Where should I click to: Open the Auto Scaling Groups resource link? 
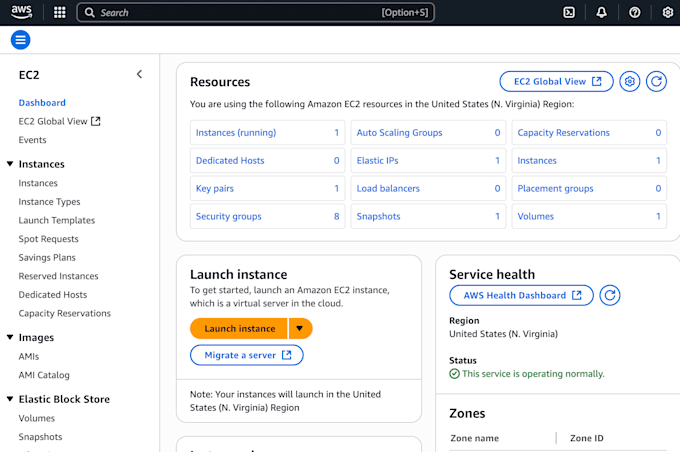coord(399,133)
